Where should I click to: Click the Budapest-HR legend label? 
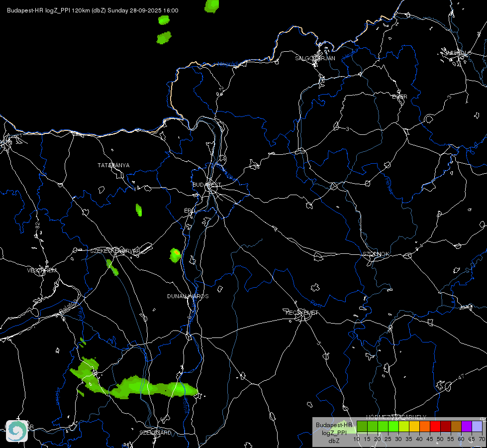click(334, 425)
